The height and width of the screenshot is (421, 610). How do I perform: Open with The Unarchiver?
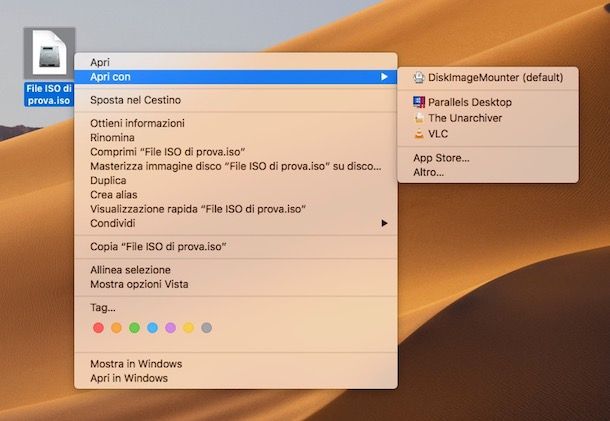488,118
